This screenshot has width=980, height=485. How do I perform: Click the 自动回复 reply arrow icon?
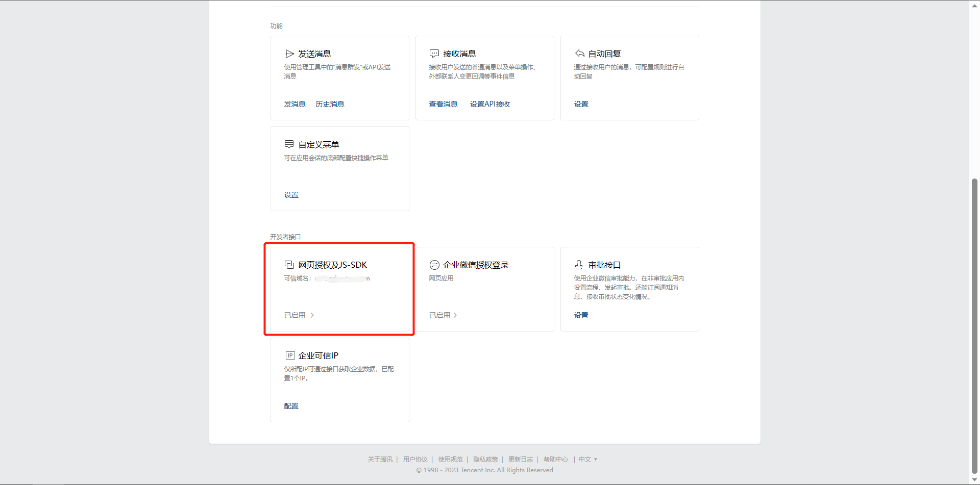[x=579, y=54]
